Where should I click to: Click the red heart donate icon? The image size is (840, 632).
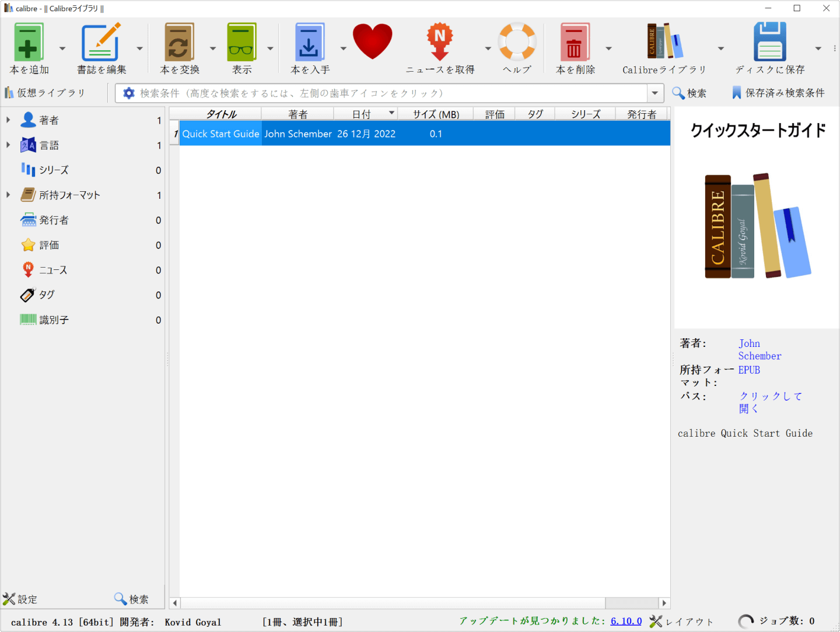pos(372,41)
